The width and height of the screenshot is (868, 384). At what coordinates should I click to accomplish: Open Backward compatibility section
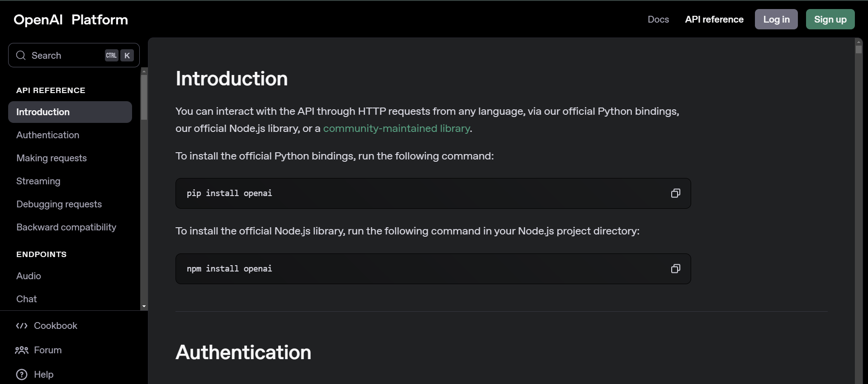66,227
